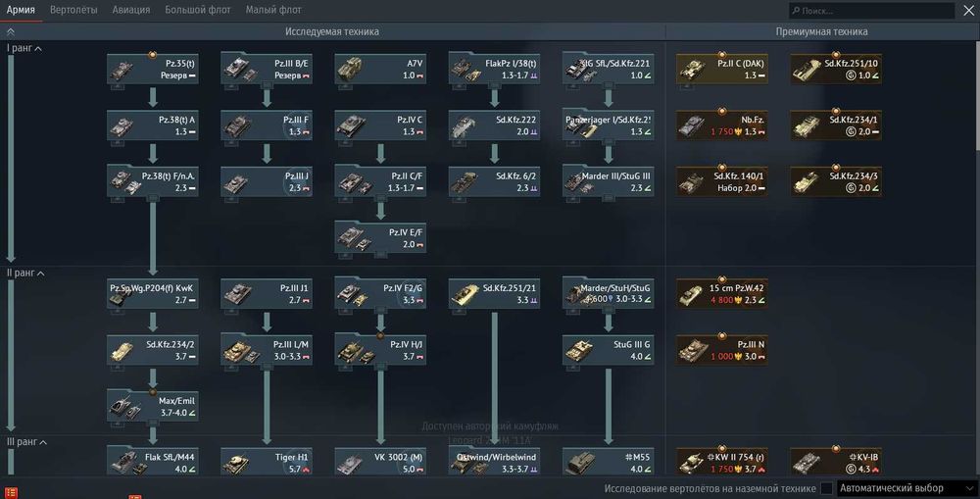This screenshot has width=980, height=499.
Task: Select the M55 vehicle card
Action: point(609,462)
